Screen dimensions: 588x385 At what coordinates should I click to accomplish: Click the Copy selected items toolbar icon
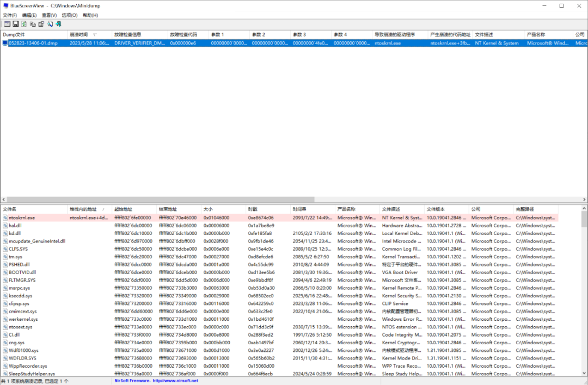pyautogui.click(x=33, y=24)
